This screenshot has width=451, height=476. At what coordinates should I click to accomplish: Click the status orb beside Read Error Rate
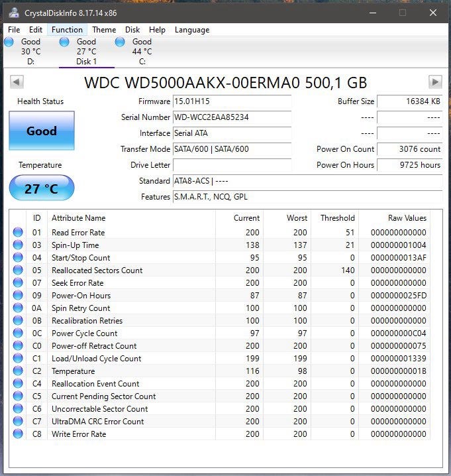point(18,233)
